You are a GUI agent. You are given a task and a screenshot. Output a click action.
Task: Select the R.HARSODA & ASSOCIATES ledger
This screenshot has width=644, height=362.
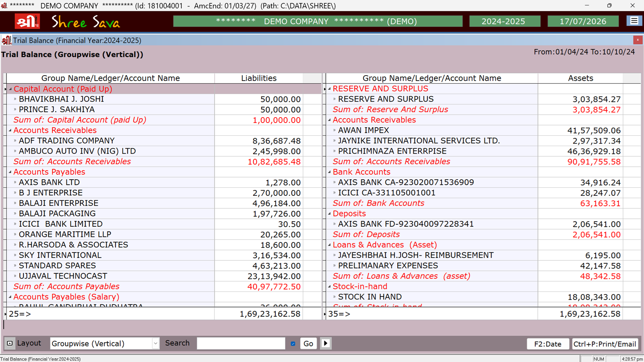coord(73,245)
